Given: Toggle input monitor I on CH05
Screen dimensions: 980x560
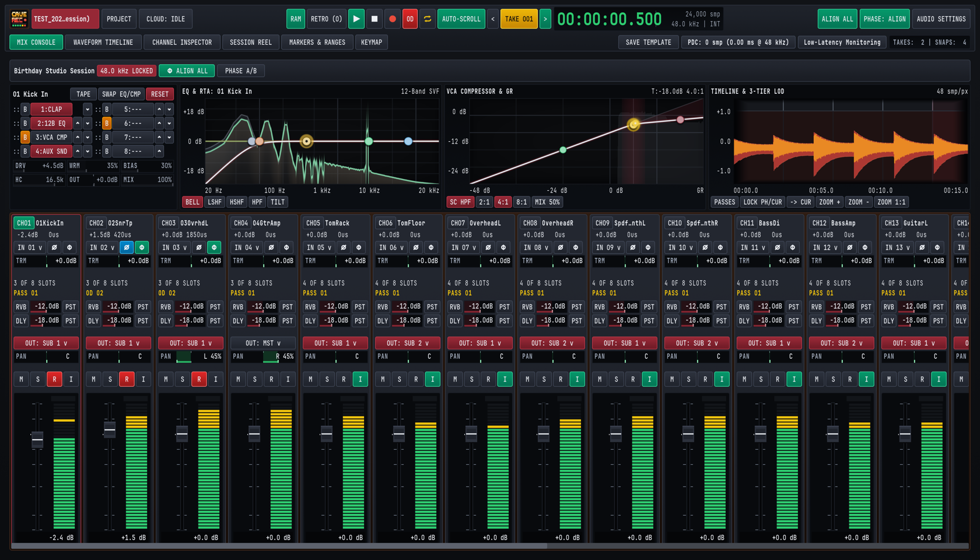Looking at the screenshot, I should pos(360,379).
